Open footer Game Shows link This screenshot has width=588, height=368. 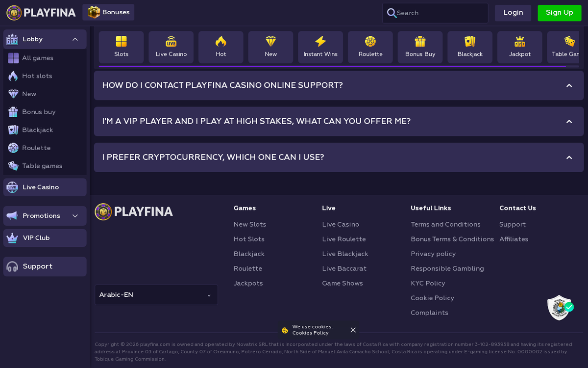point(343,283)
